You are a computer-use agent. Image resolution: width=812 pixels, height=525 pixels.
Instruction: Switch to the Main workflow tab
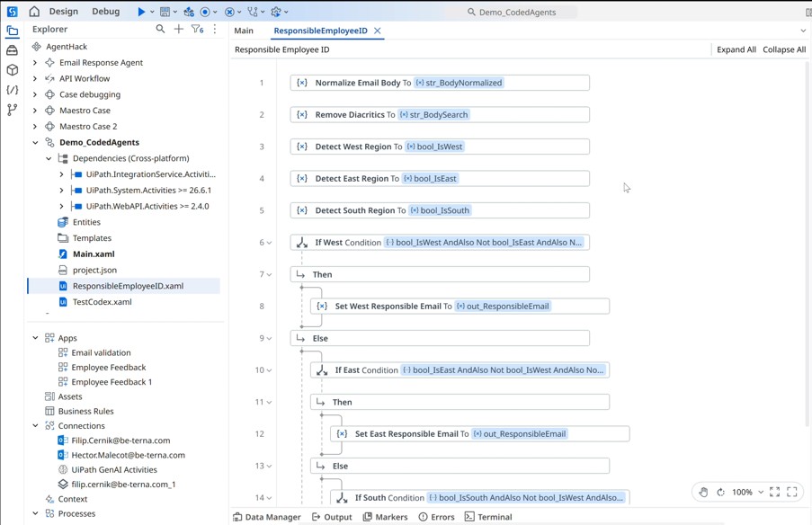244,31
